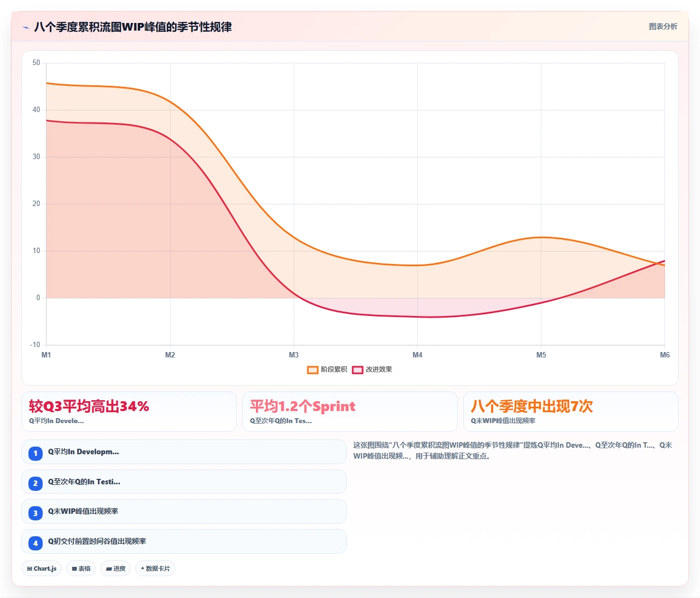This screenshot has width=700, height=598.
Task: Click the Q平均In Develo... card subtitle
Action: (x=56, y=421)
